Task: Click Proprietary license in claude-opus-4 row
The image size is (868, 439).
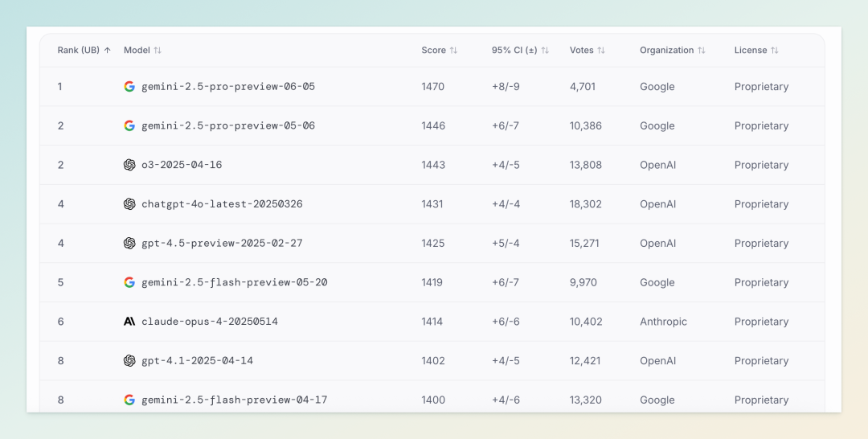Action: pyautogui.click(x=761, y=322)
